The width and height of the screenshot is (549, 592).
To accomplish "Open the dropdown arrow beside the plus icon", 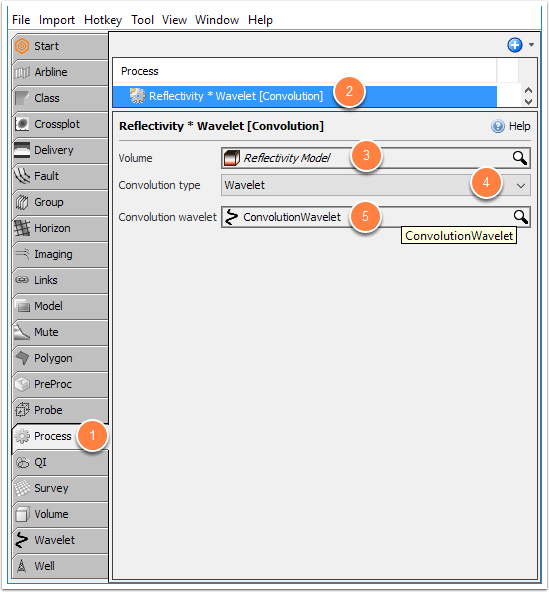I will [x=531, y=45].
